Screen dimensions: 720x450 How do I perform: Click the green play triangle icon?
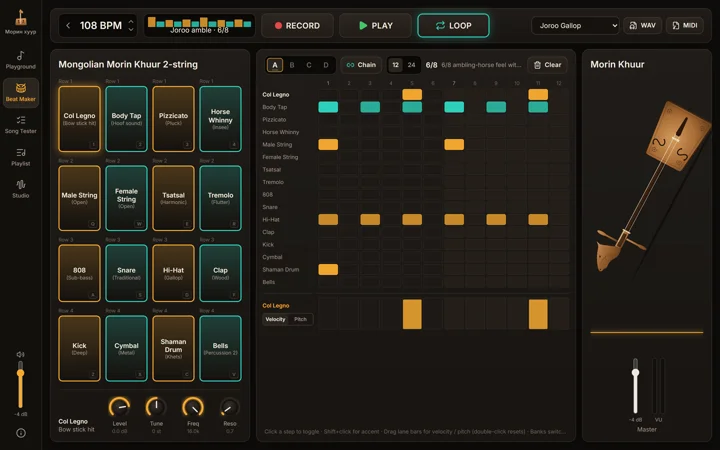click(x=363, y=26)
